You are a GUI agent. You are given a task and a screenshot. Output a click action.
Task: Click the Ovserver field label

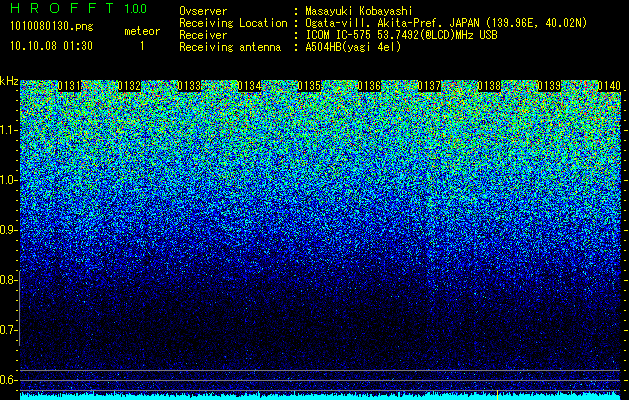(203, 11)
